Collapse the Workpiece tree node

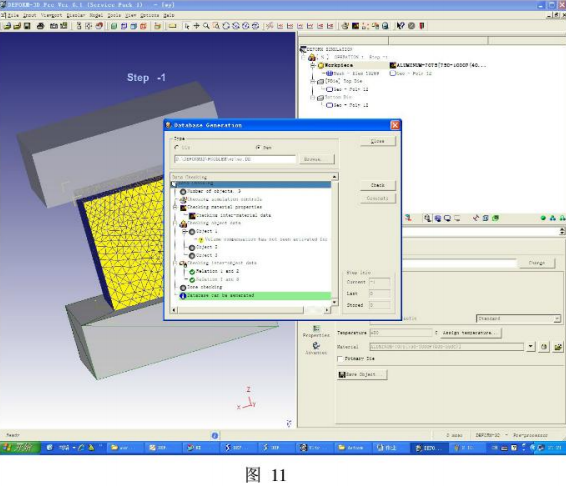pos(313,65)
